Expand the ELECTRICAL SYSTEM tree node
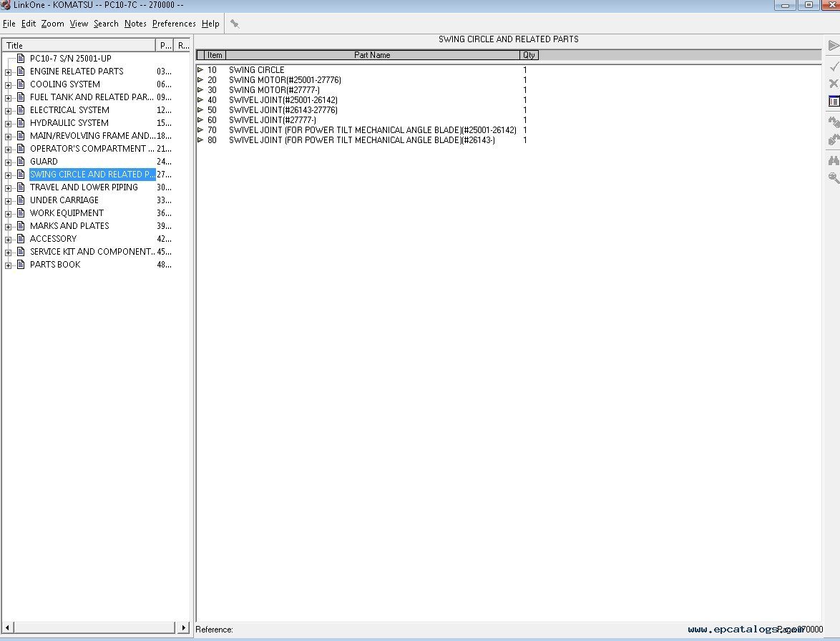 pos(9,110)
